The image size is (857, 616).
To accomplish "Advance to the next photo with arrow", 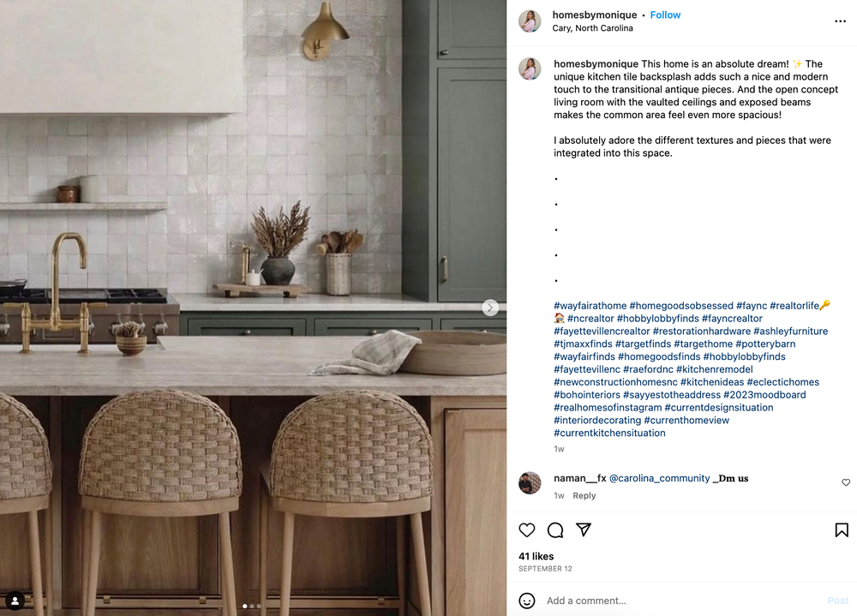I will [x=490, y=308].
